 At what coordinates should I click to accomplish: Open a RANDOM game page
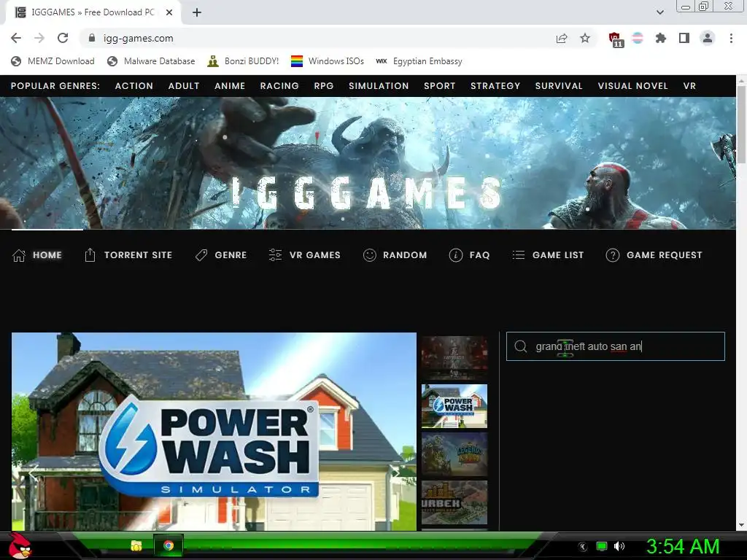[x=395, y=255]
